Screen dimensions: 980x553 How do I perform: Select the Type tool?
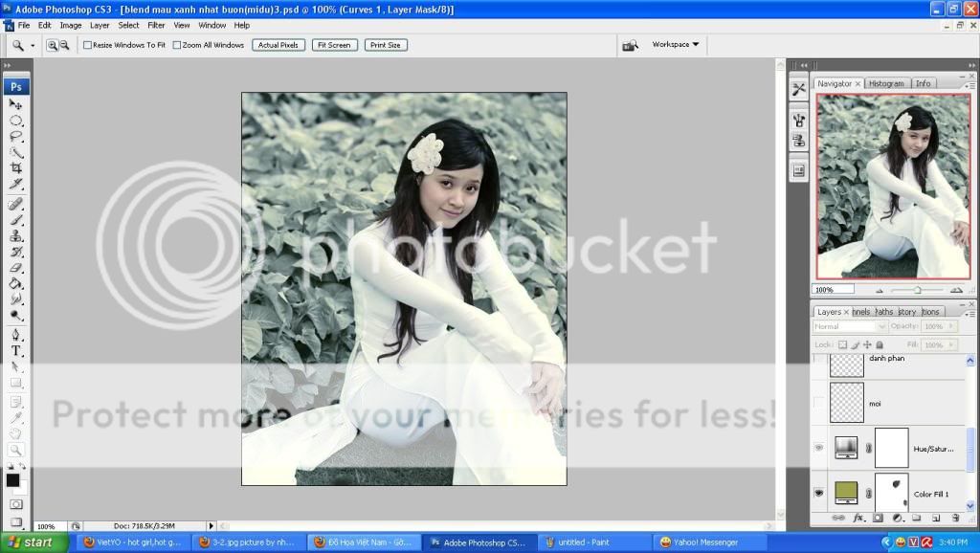point(15,351)
